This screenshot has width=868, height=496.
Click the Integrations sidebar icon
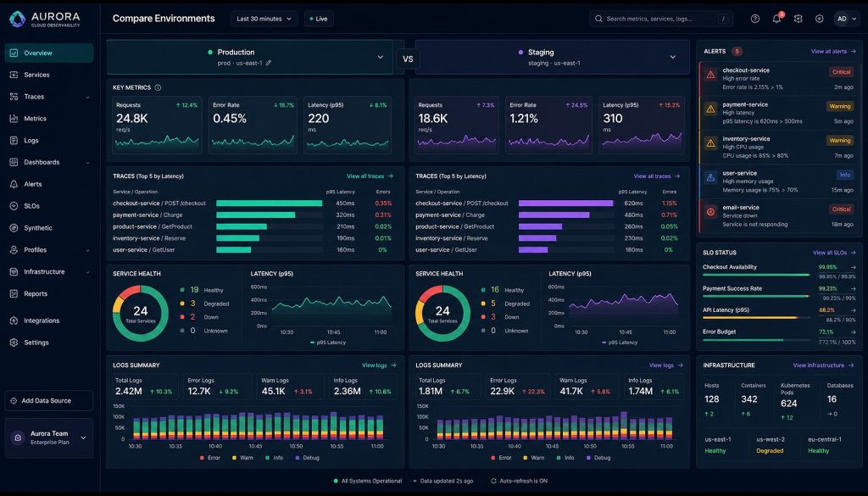tap(14, 320)
